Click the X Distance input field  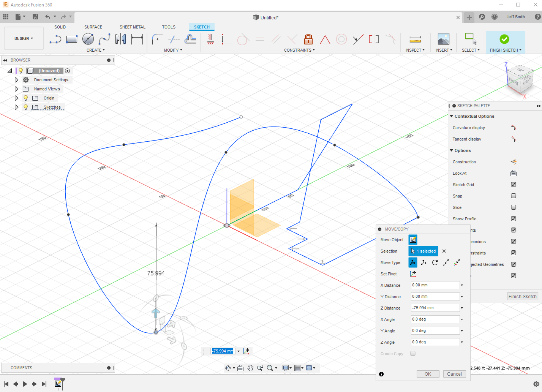435,285
